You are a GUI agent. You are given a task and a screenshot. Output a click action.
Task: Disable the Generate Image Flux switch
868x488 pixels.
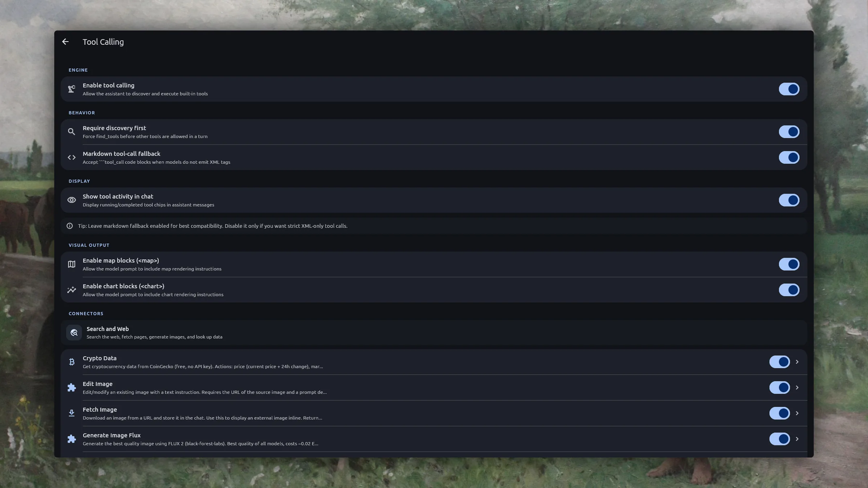point(779,439)
